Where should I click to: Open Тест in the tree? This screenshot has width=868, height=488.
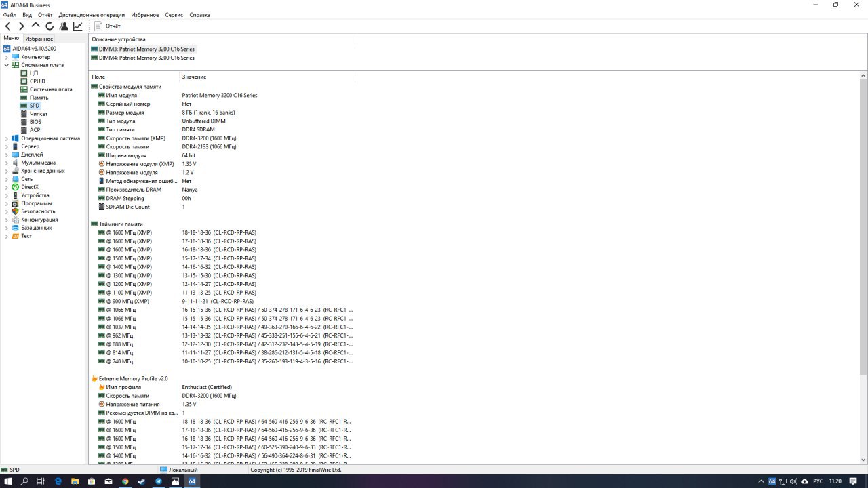26,236
